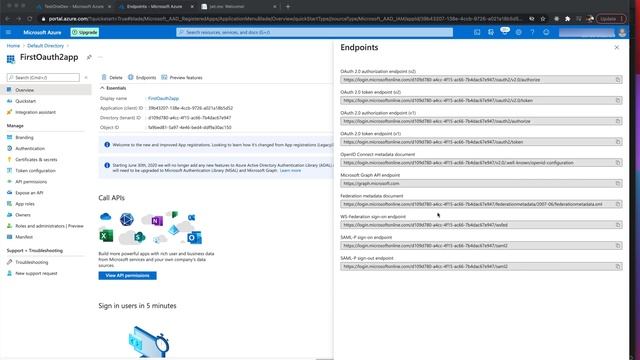Image resolution: width=640 pixels, height=360 pixels.
Task: Pin the FirstOauth2app blade
Action: pos(89,58)
